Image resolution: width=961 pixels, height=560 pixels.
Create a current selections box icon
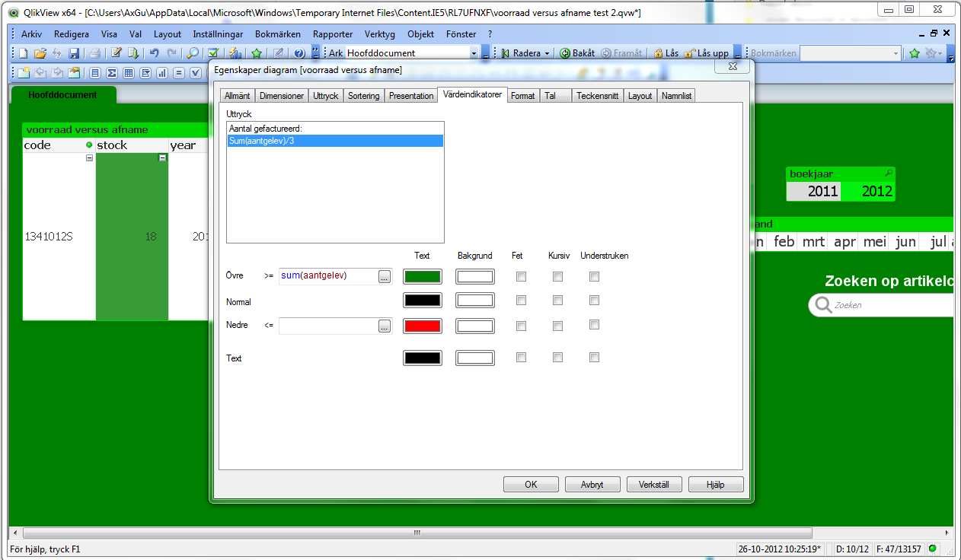(196, 73)
